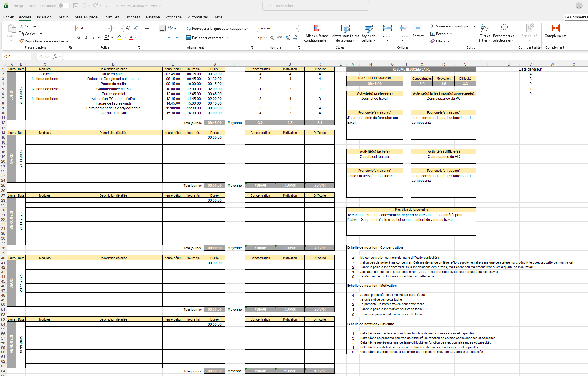Screen dimensions: 588x376
Task: Click the Commentaires button
Action: (x=576, y=17)
